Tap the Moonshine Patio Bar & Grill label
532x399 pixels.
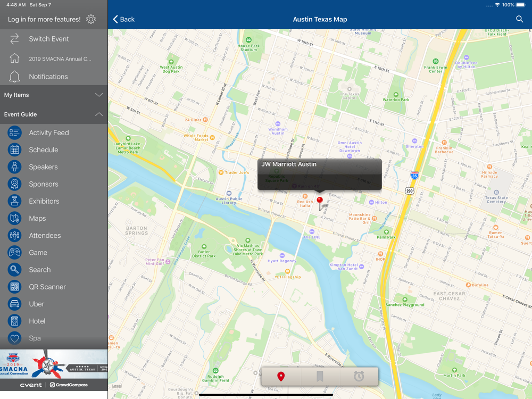[x=360, y=219]
